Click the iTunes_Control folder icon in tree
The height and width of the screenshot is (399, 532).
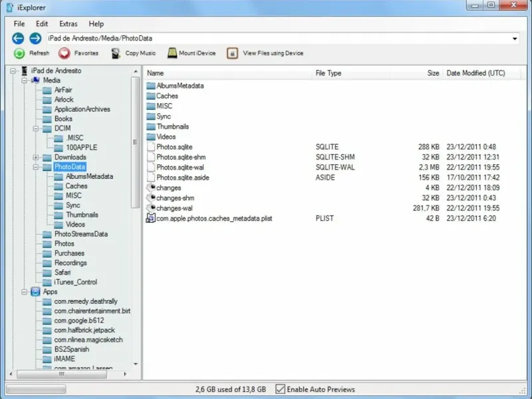coord(47,282)
